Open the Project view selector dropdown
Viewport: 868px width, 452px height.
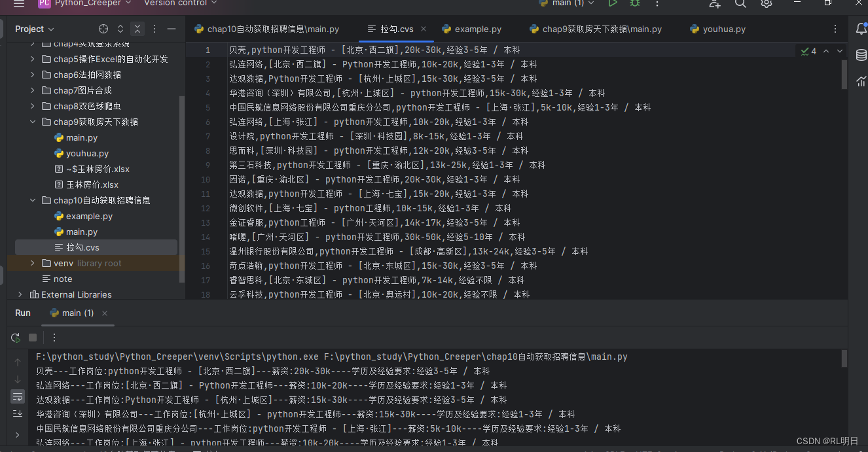[35, 29]
